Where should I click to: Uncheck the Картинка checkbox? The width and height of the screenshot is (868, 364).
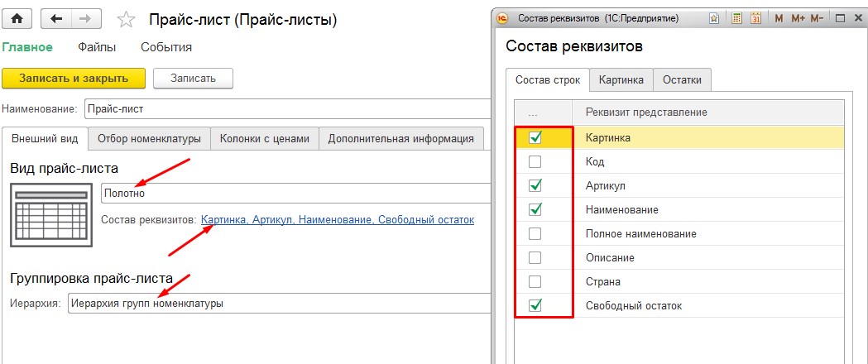coord(535,138)
